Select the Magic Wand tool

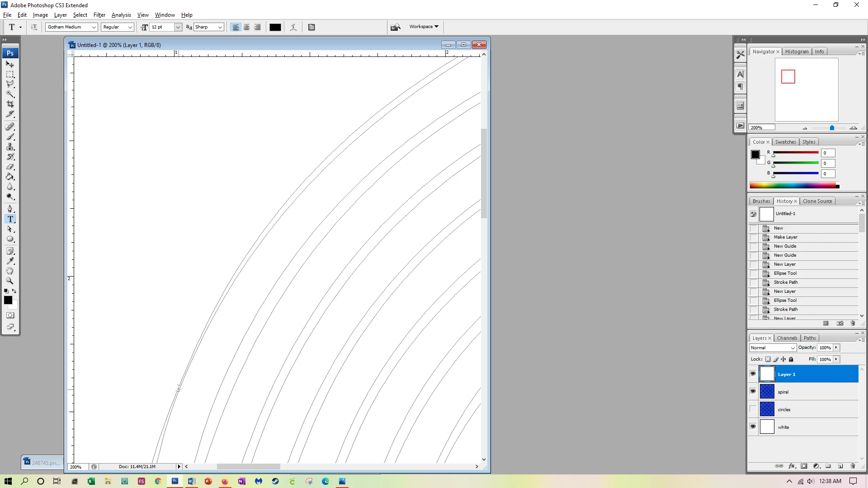coord(10,94)
